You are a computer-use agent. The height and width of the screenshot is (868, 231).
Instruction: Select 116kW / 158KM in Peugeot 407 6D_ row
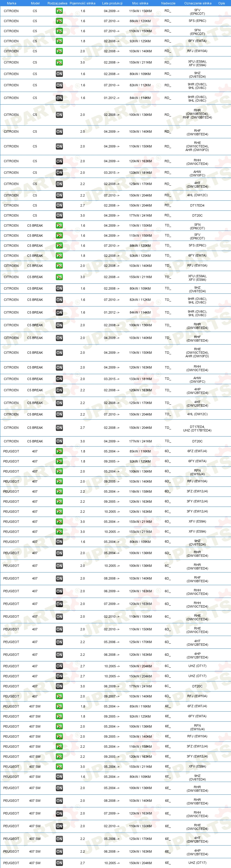tap(140, 491)
